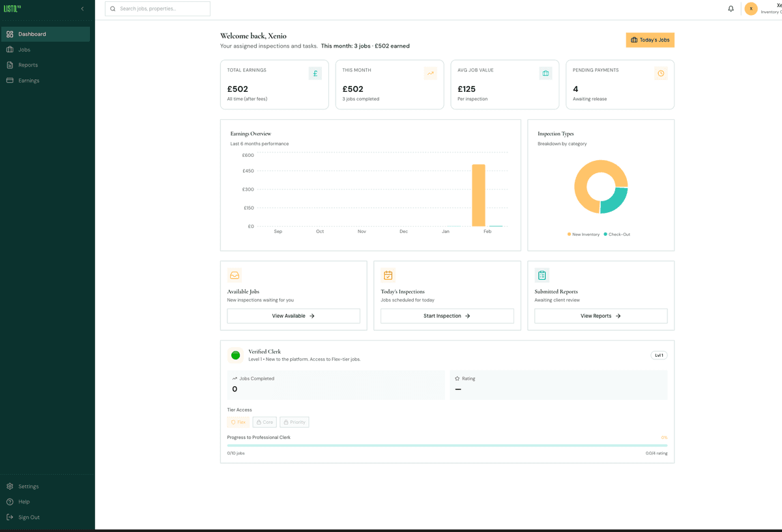Image resolution: width=782 pixels, height=532 pixels.
Task: Open Reports from the sidebar
Action: coord(46,65)
